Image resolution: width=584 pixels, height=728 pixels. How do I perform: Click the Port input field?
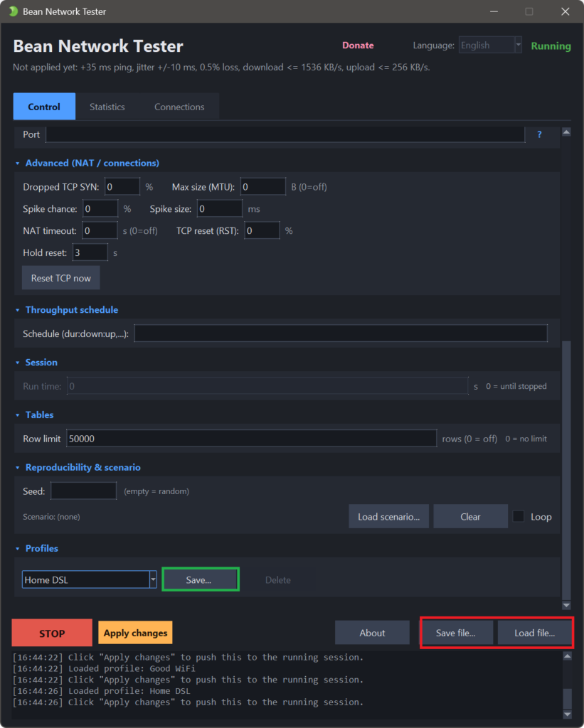pyautogui.click(x=285, y=134)
